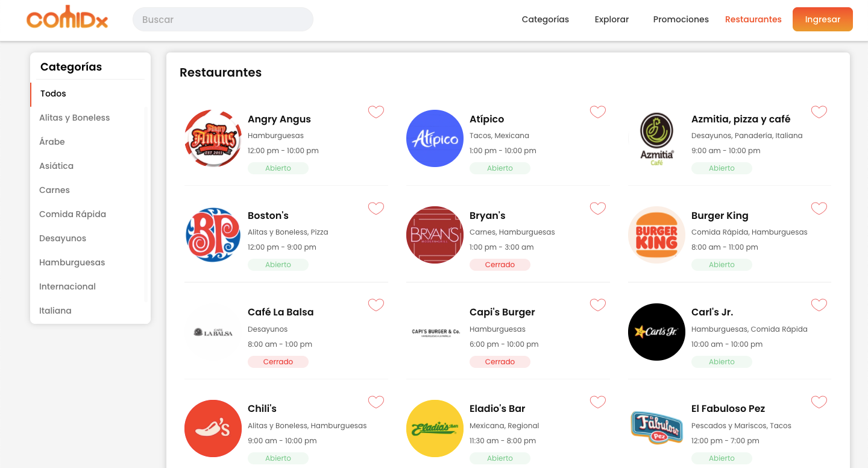The height and width of the screenshot is (468, 868).
Task: Mark Burger King as favorite
Action: [x=819, y=209]
